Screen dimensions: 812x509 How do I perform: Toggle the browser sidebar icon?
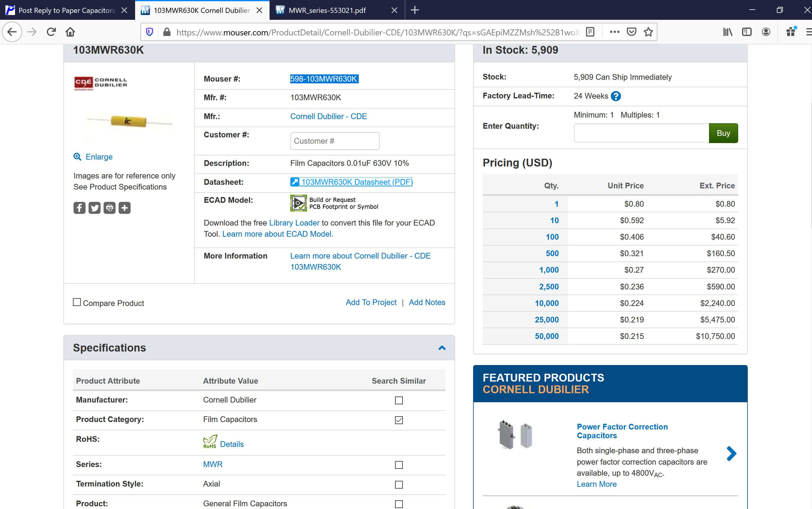click(x=747, y=32)
